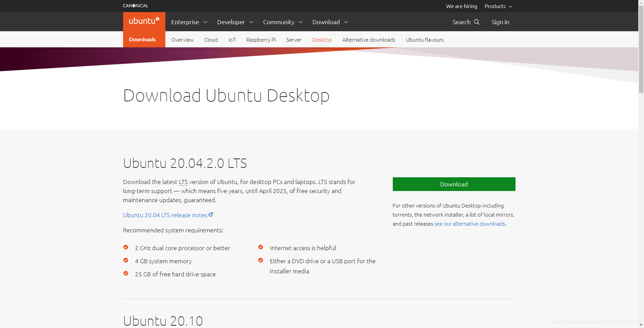Expand the Download menu in navigation bar
The width and height of the screenshot is (644, 328).
(330, 22)
